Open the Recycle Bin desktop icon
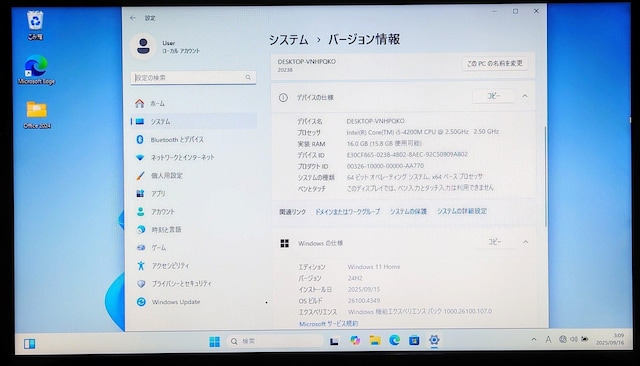The height and width of the screenshot is (366, 640). coord(35,25)
